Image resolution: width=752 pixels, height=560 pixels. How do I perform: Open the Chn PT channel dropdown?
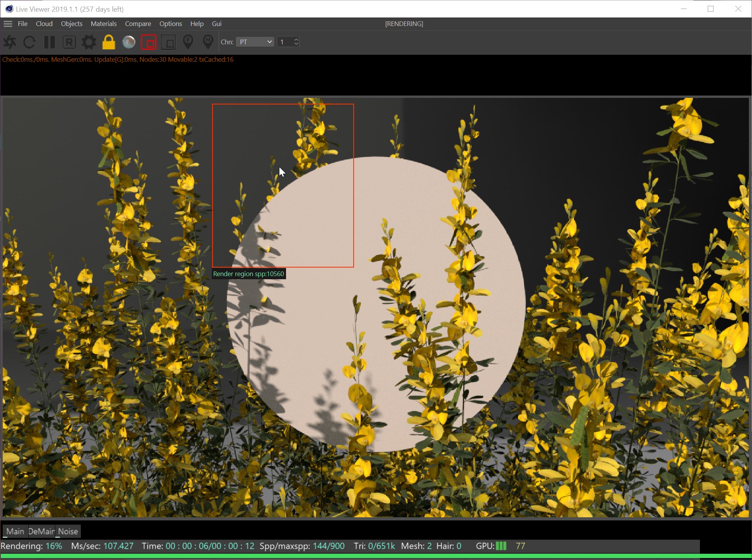click(x=255, y=42)
